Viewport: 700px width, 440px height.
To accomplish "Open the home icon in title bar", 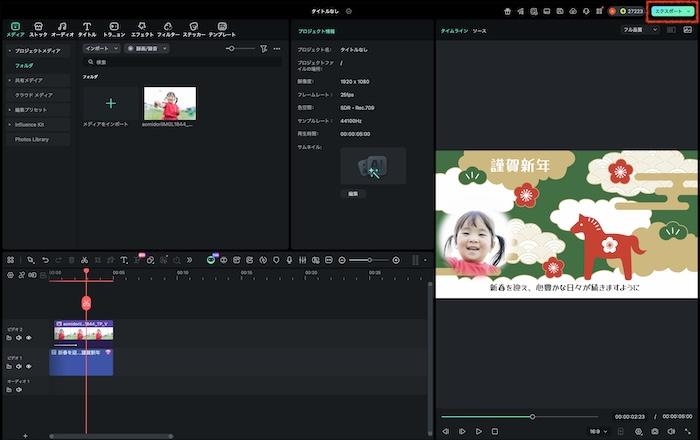I will pos(508,12).
